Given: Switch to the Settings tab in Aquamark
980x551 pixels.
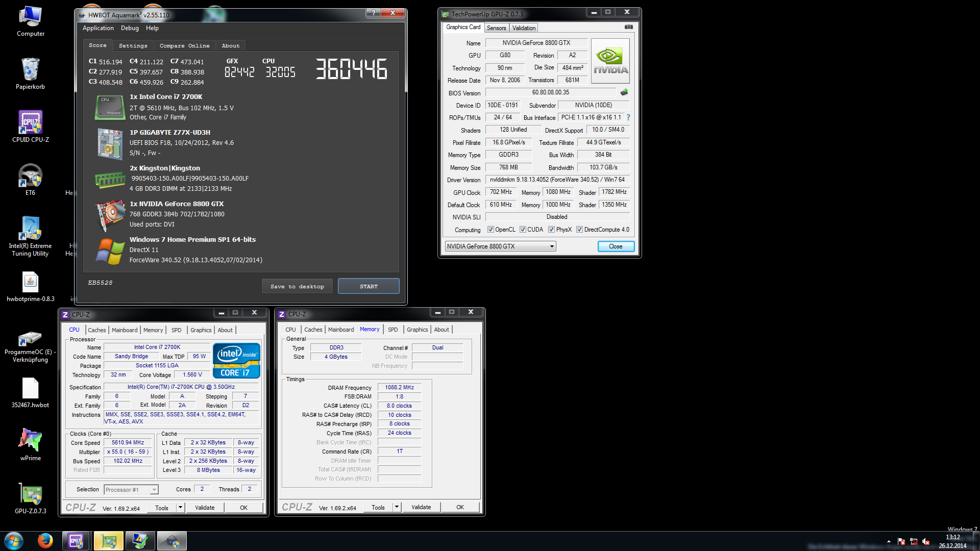Looking at the screenshot, I should coord(133,45).
